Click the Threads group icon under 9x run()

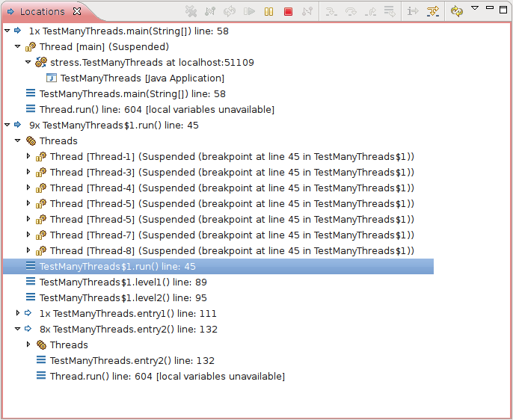click(31, 140)
